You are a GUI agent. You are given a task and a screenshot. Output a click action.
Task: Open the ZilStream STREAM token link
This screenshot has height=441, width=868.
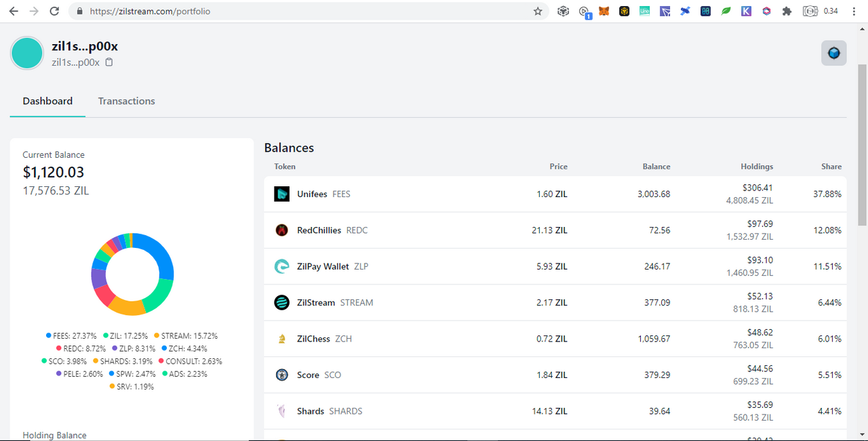click(335, 303)
